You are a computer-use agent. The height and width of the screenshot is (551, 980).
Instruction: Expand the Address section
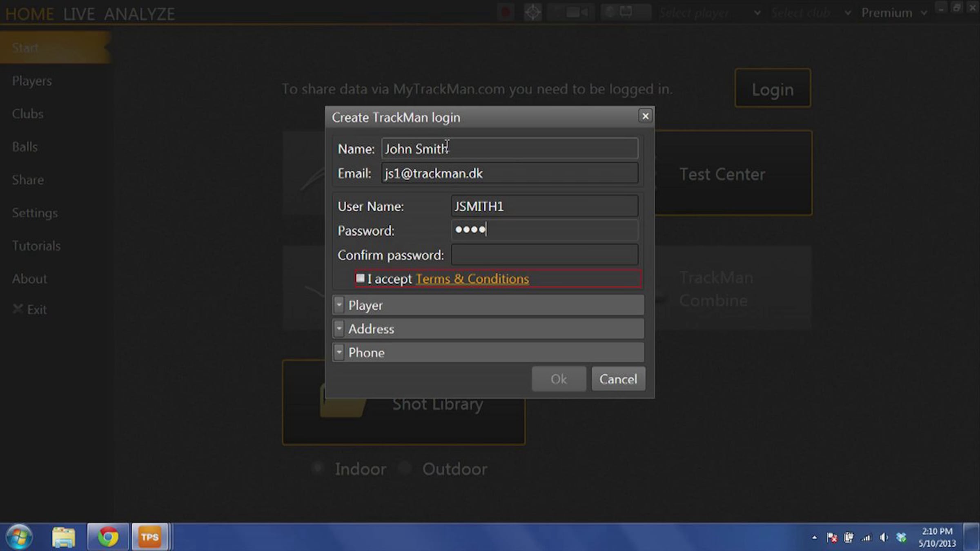pos(488,329)
